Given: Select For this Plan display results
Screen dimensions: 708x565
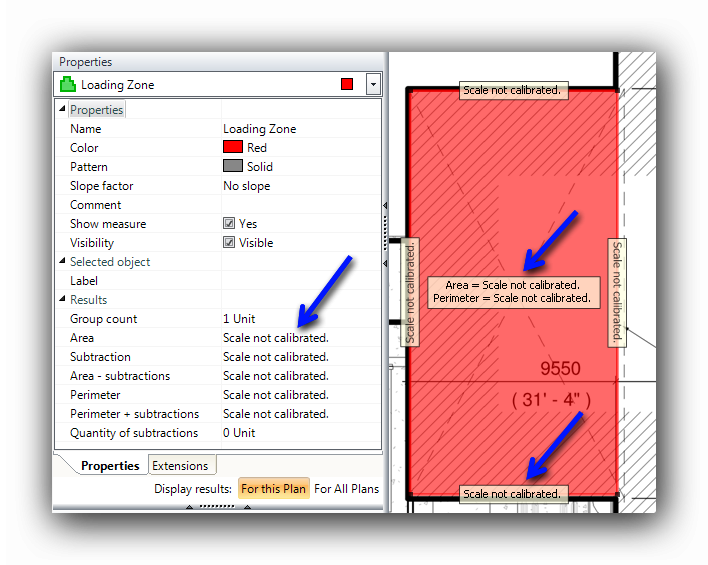Looking at the screenshot, I should tap(273, 489).
